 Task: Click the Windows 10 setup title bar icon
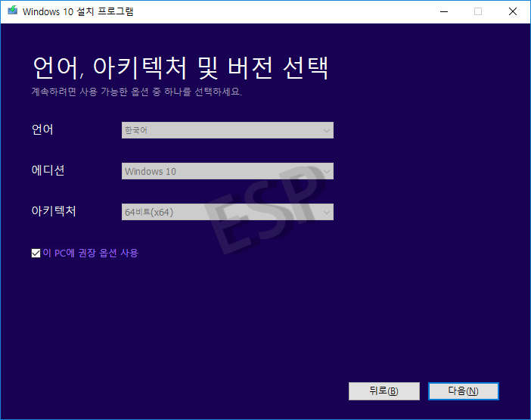tap(13, 11)
